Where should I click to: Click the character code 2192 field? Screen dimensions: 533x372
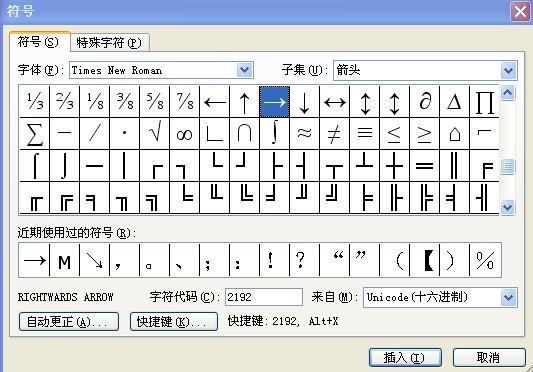coord(264,297)
